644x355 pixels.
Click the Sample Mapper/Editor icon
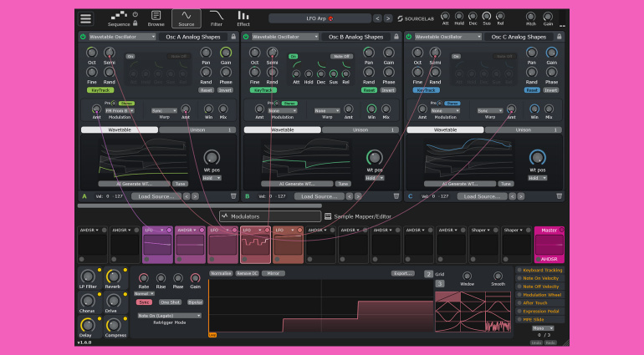pyautogui.click(x=329, y=216)
